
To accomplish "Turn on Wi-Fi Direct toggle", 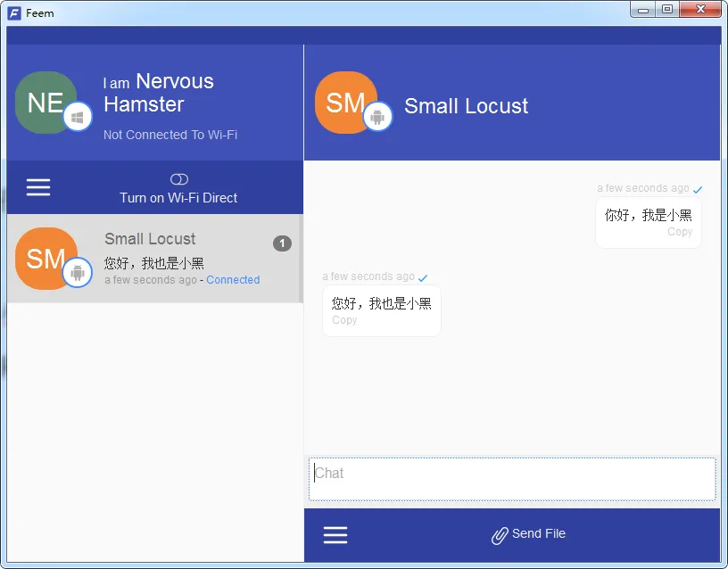I will tap(178, 179).
